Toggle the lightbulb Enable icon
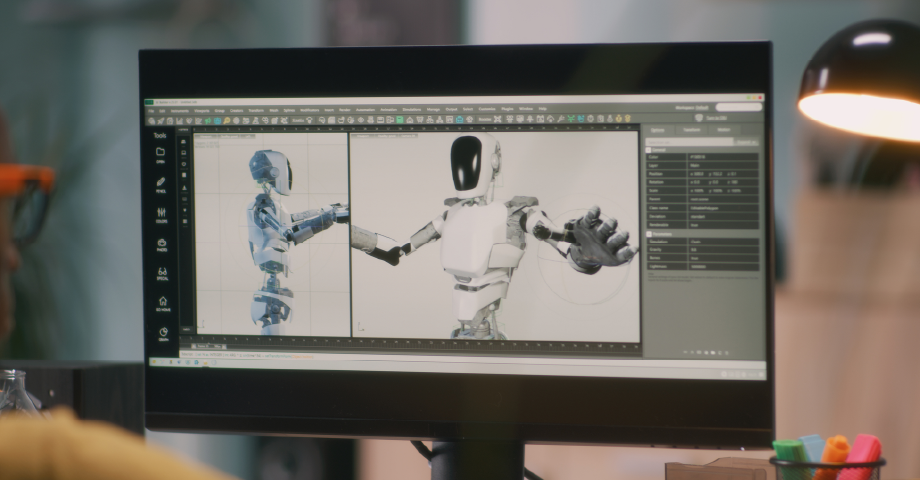920x480 pixels. pyautogui.click(x=309, y=120)
